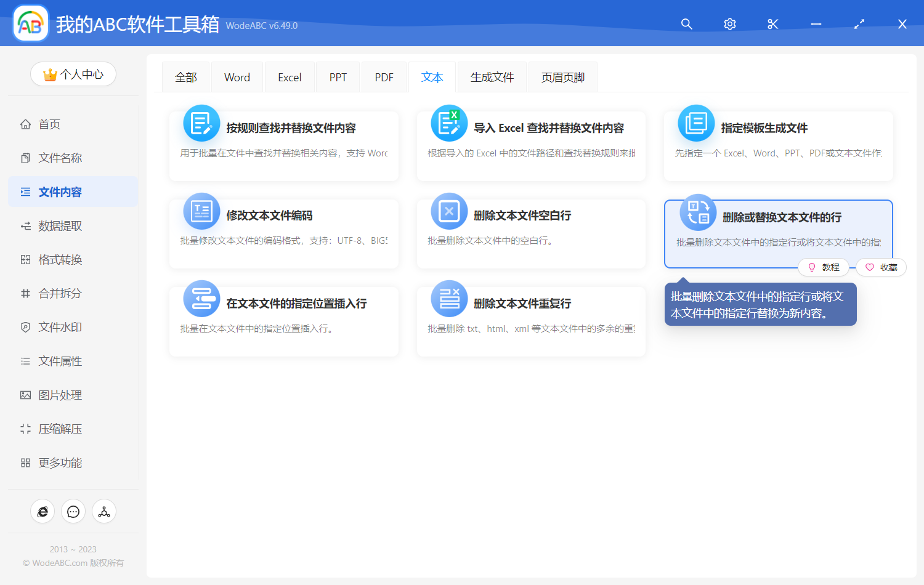Click the scissors icon in title bar
This screenshot has height=585, width=924.
pyautogui.click(x=772, y=24)
